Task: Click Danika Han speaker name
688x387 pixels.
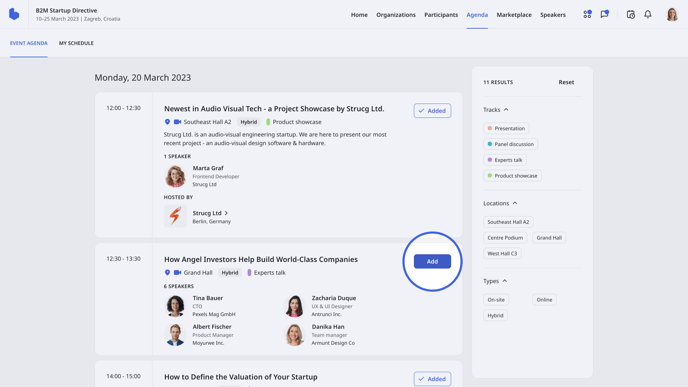Action: click(328, 327)
